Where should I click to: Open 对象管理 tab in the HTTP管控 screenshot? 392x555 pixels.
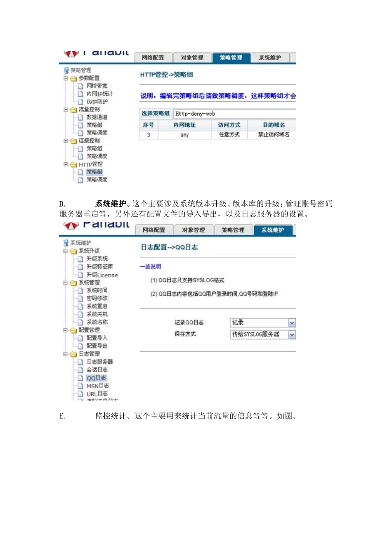pyautogui.click(x=192, y=58)
